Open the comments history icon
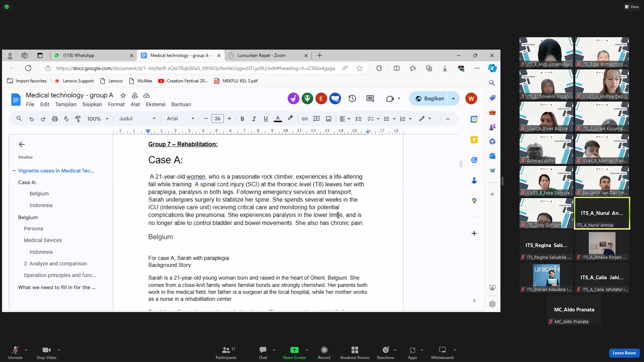Image resolution: width=644 pixels, height=362 pixels. coord(370,99)
